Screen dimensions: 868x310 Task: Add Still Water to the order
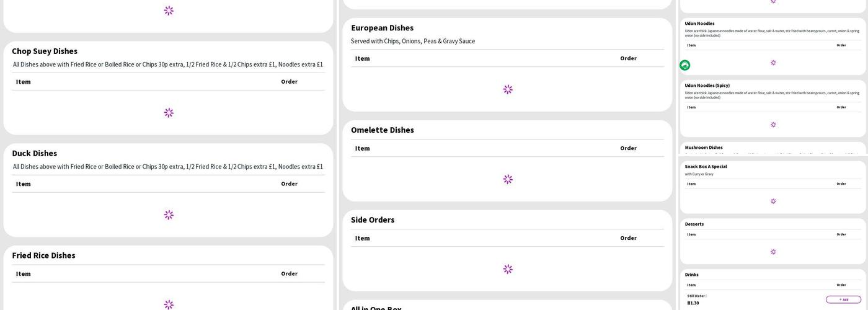point(843,299)
